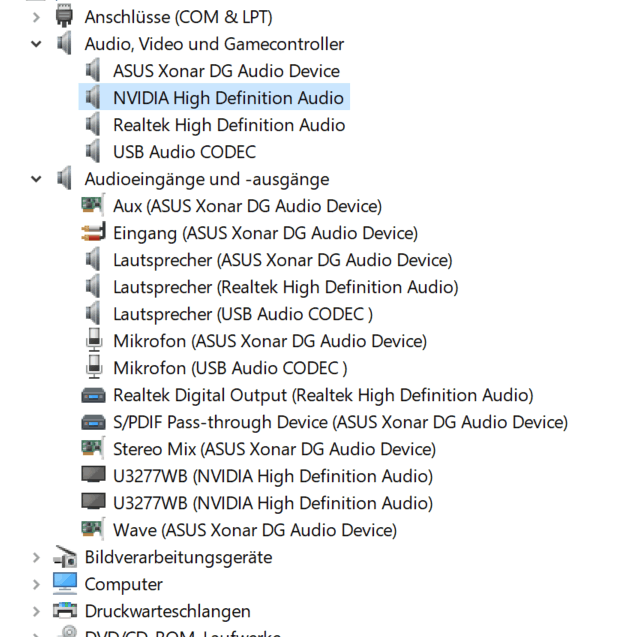Click the 'Anschlüsse (COM & LPT)' category label

(x=178, y=17)
